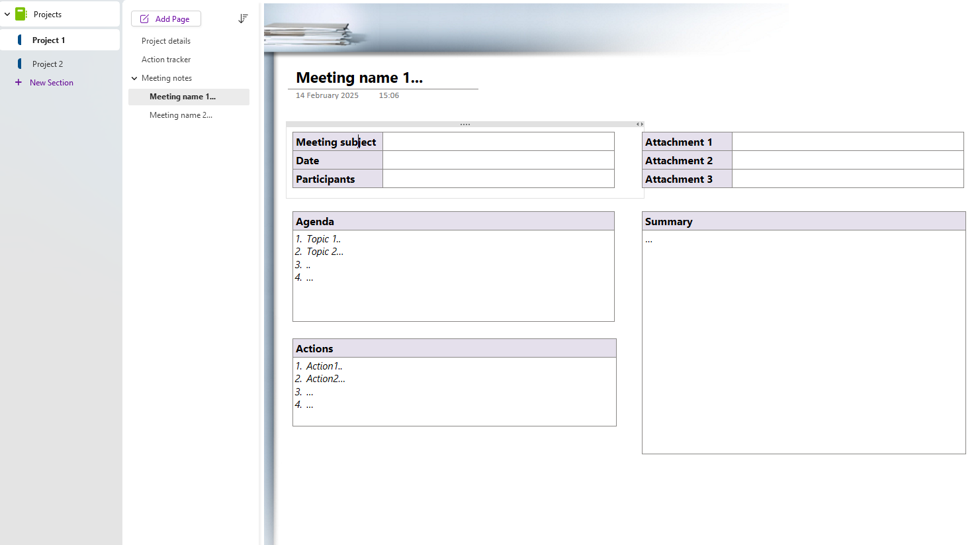Click the page date 14 February 2025
The image size is (980, 545).
pyautogui.click(x=327, y=96)
